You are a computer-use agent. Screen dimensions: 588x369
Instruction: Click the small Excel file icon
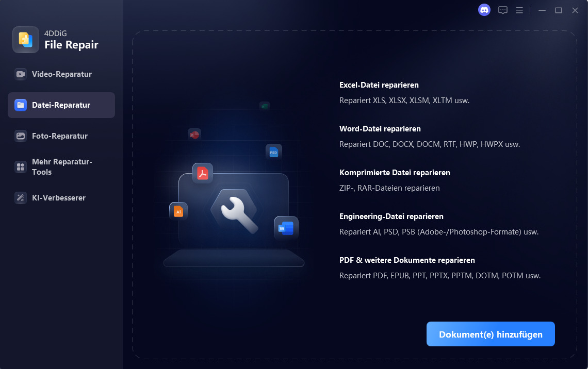(265, 106)
